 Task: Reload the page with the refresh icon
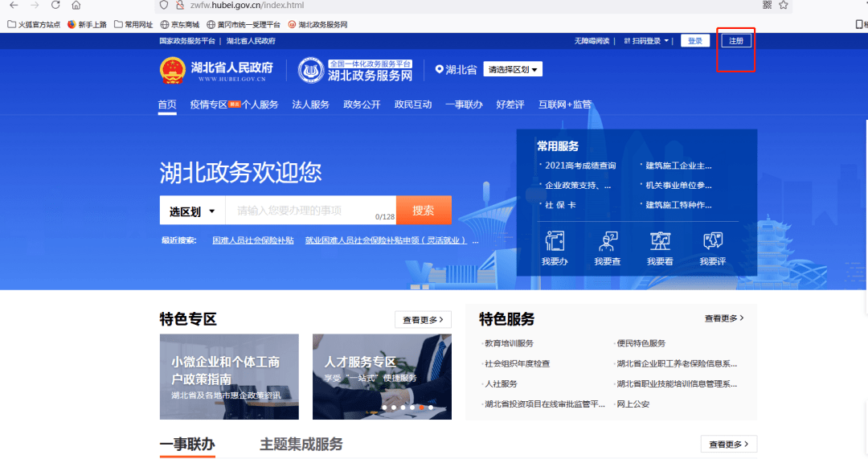point(55,5)
